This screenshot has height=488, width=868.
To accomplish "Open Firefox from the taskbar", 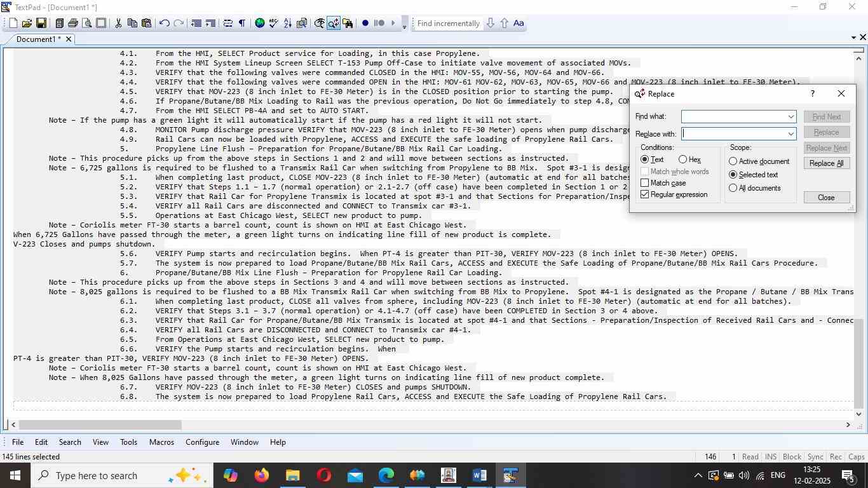I will (261, 475).
